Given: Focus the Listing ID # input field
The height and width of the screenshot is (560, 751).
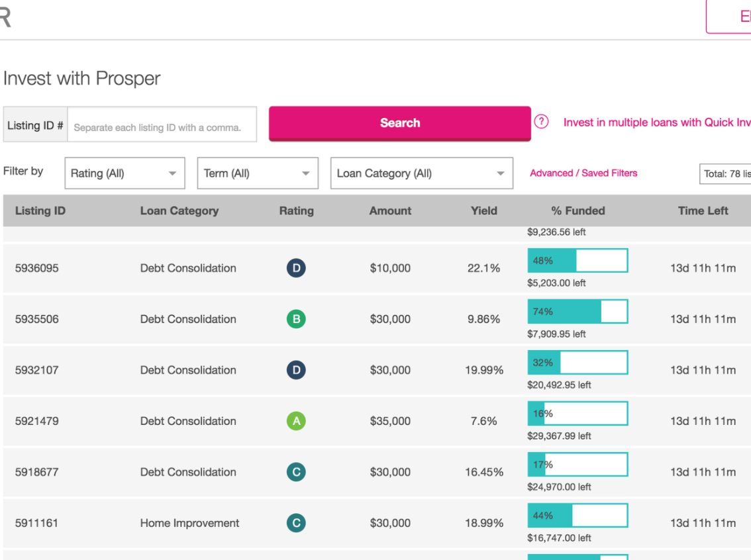Looking at the screenshot, I should [162, 124].
